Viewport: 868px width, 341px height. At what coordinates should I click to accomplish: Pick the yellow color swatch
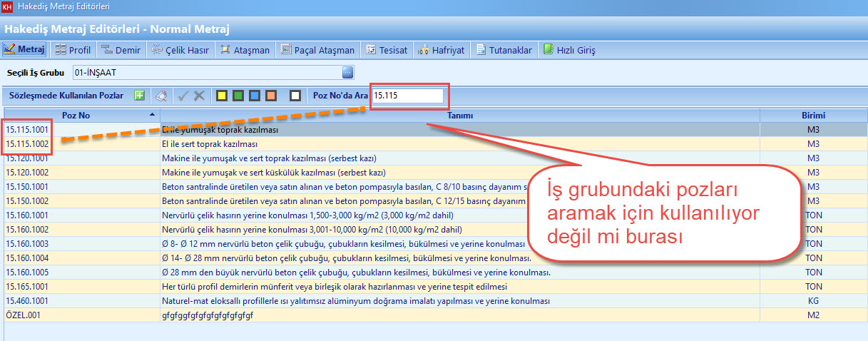222,96
